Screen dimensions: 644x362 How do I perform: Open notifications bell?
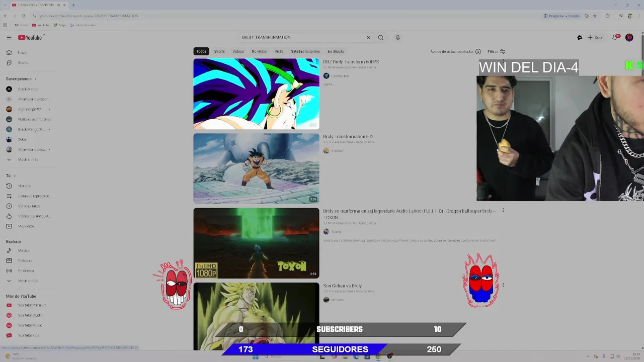tap(615, 37)
